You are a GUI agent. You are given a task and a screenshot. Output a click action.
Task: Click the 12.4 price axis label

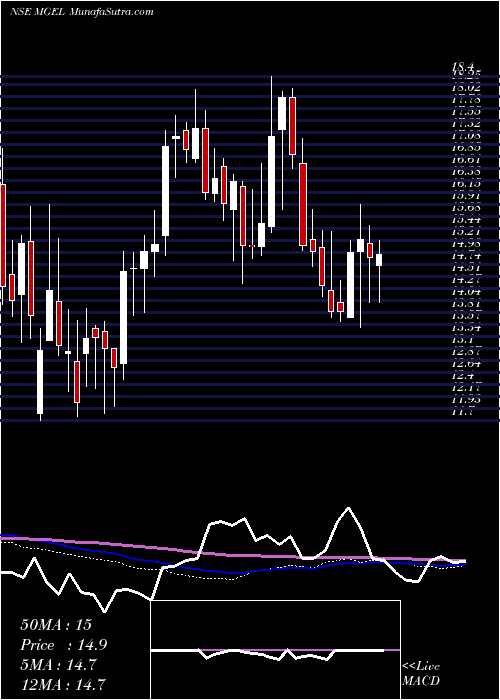click(463, 375)
